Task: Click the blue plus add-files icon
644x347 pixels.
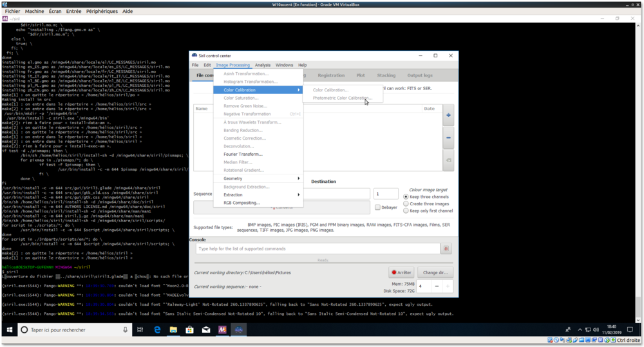Action: coord(448,115)
